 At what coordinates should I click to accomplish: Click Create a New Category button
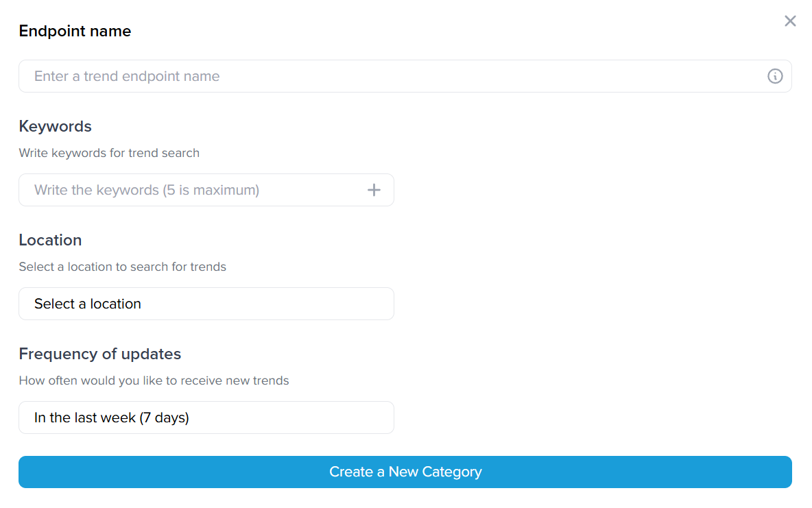(405, 472)
